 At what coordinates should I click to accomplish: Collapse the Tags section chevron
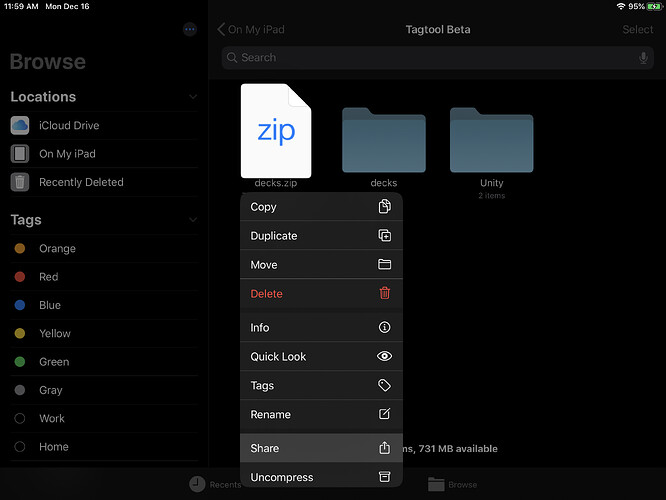tap(193, 220)
